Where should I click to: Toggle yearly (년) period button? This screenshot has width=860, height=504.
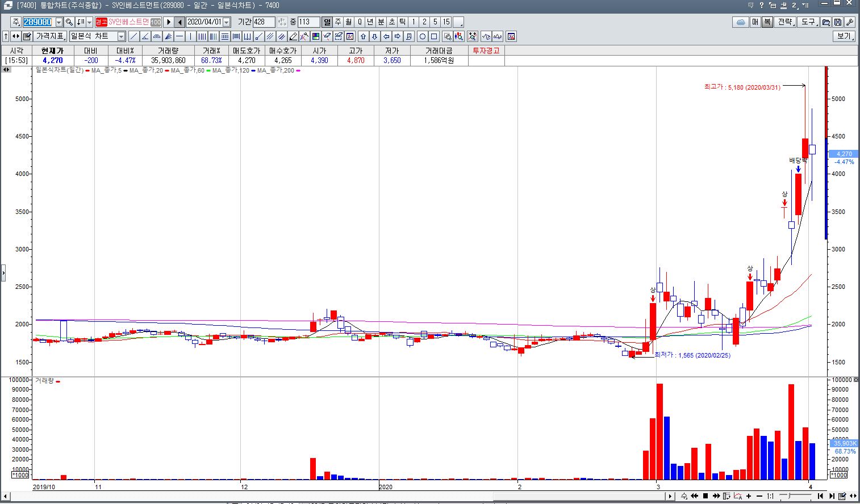370,22
